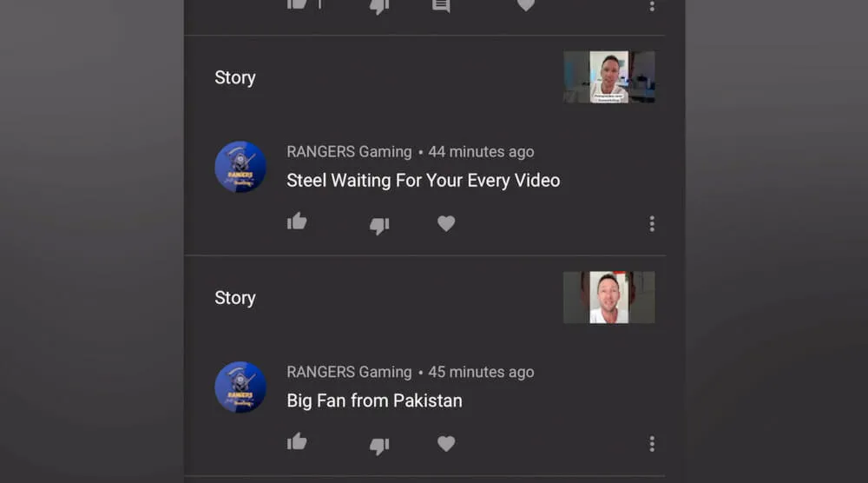Open Story thumbnail above "Steel Waiting" comment

point(609,77)
